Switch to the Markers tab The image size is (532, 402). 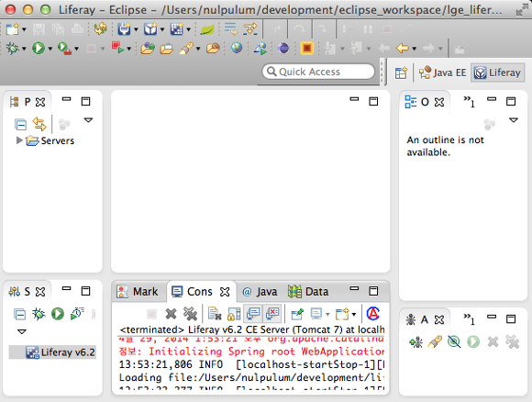pos(138,292)
